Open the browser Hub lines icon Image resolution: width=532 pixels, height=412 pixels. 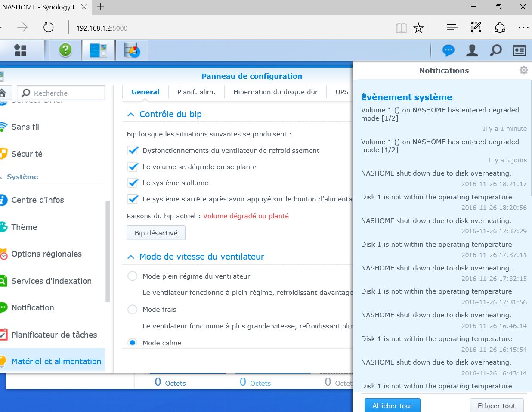[x=452, y=28]
